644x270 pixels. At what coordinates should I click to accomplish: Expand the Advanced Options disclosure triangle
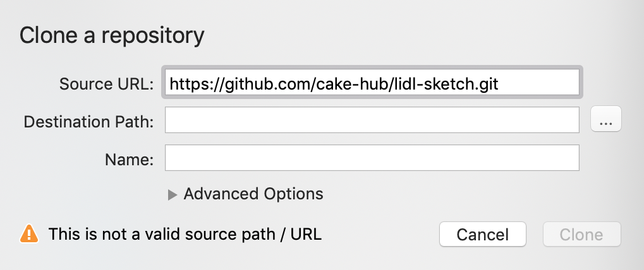tap(173, 195)
